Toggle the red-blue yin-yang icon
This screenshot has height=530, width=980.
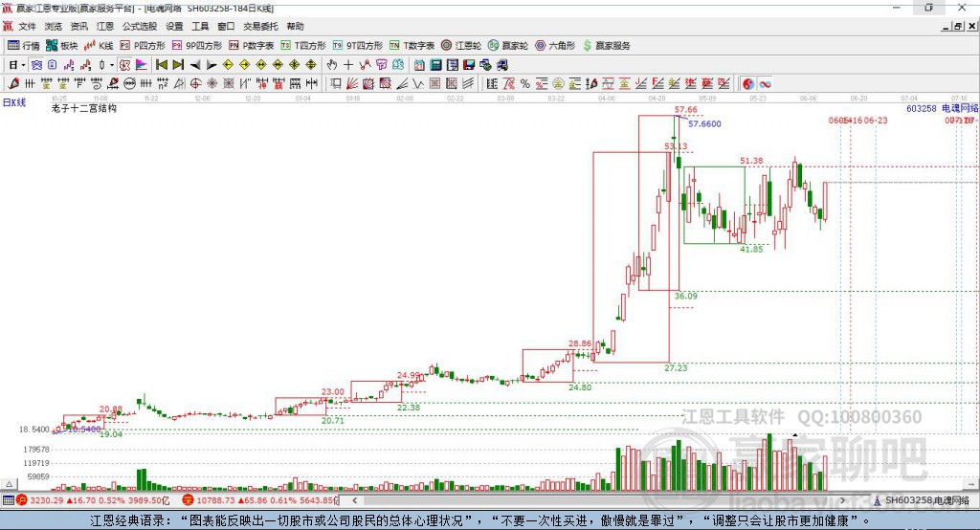click(748, 84)
